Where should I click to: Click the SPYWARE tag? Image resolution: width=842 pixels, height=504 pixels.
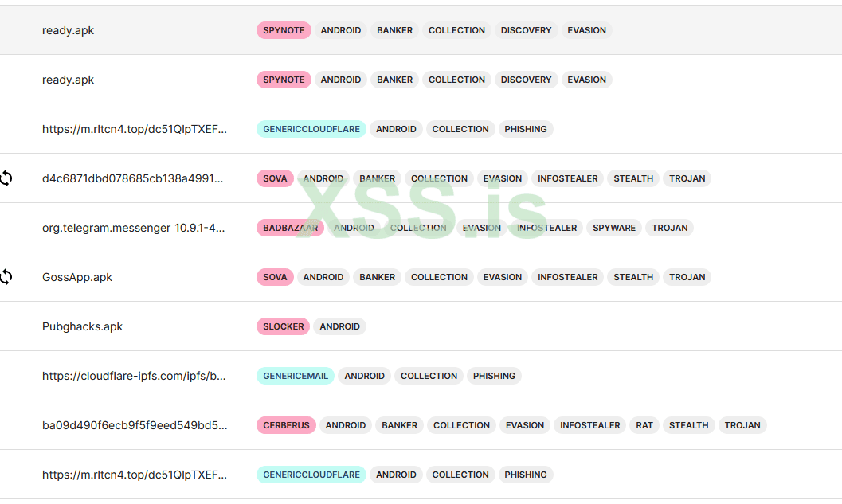point(614,228)
